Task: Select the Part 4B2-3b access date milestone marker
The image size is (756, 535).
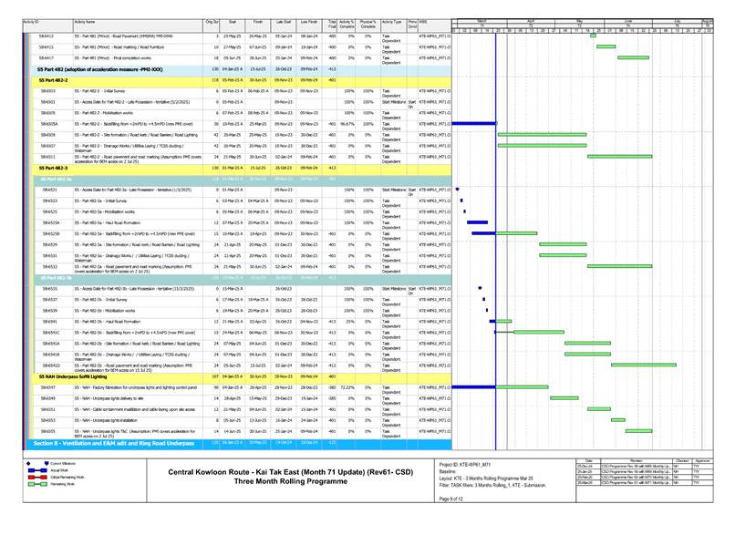Action: click(x=480, y=288)
